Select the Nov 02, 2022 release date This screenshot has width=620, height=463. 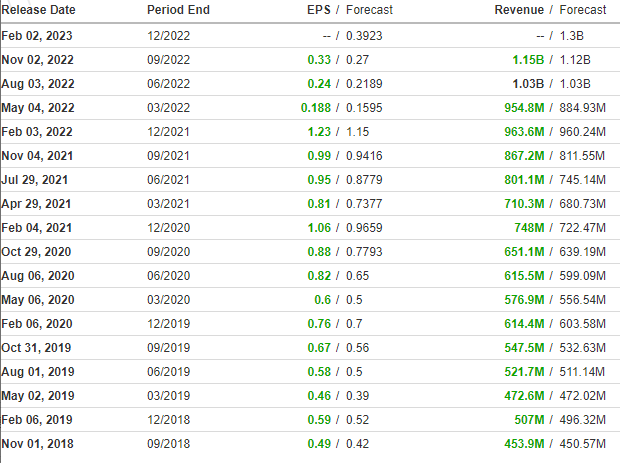(x=38, y=60)
